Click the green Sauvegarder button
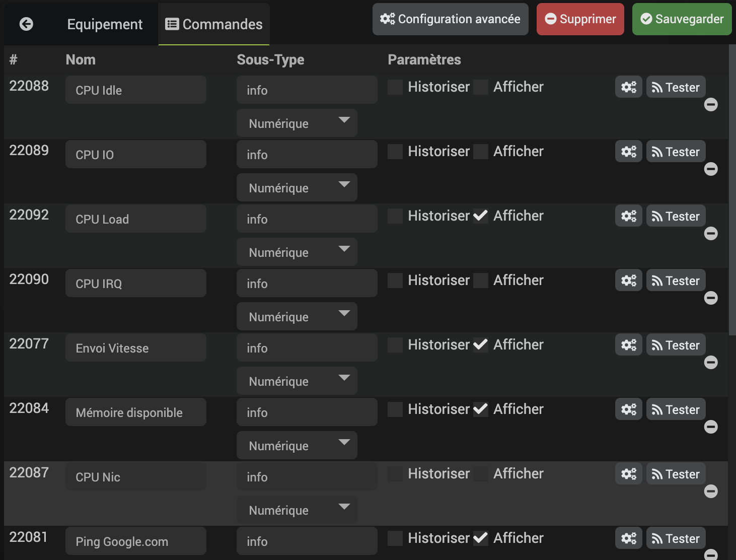Image resolution: width=736 pixels, height=560 pixels. pos(682,19)
